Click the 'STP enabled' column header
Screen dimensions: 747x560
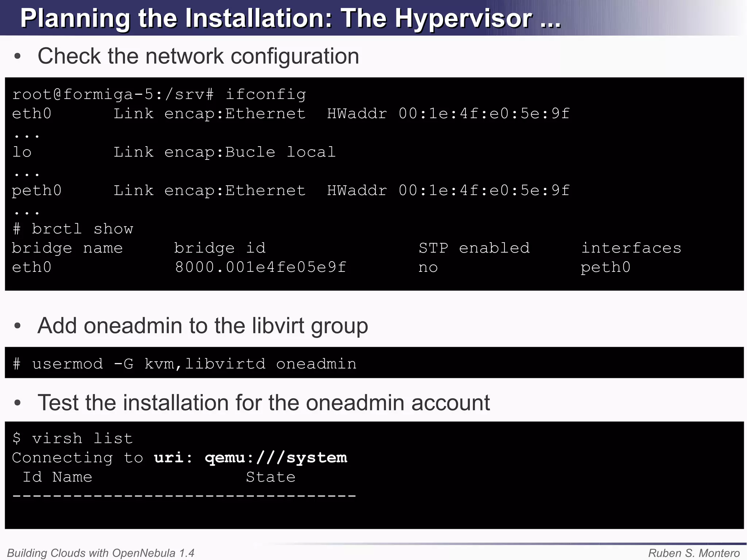474,248
